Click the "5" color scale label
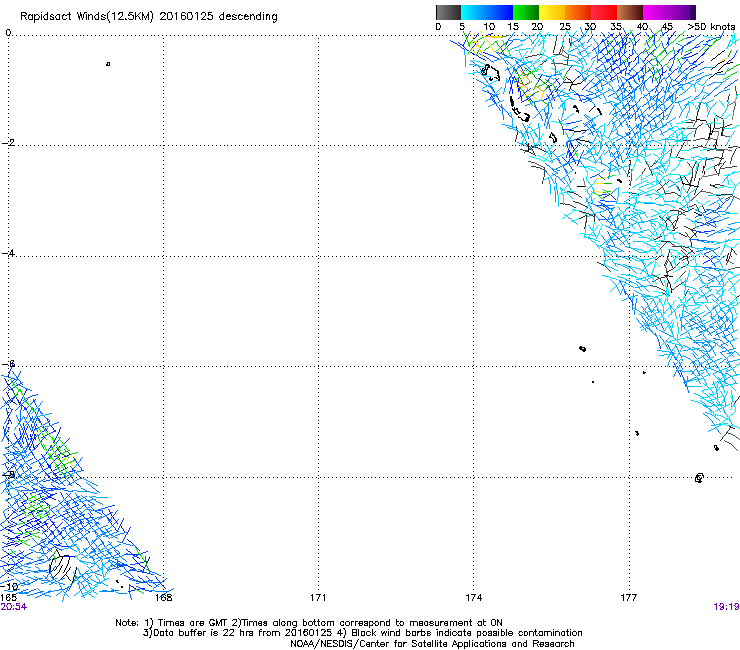The width and height of the screenshot is (740, 650). [462, 26]
